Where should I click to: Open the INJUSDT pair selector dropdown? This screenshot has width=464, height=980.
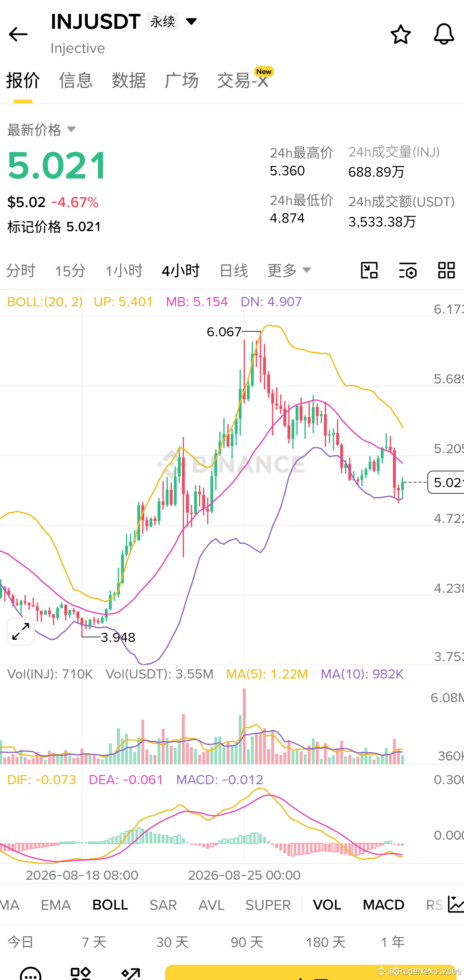pos(191,21)
